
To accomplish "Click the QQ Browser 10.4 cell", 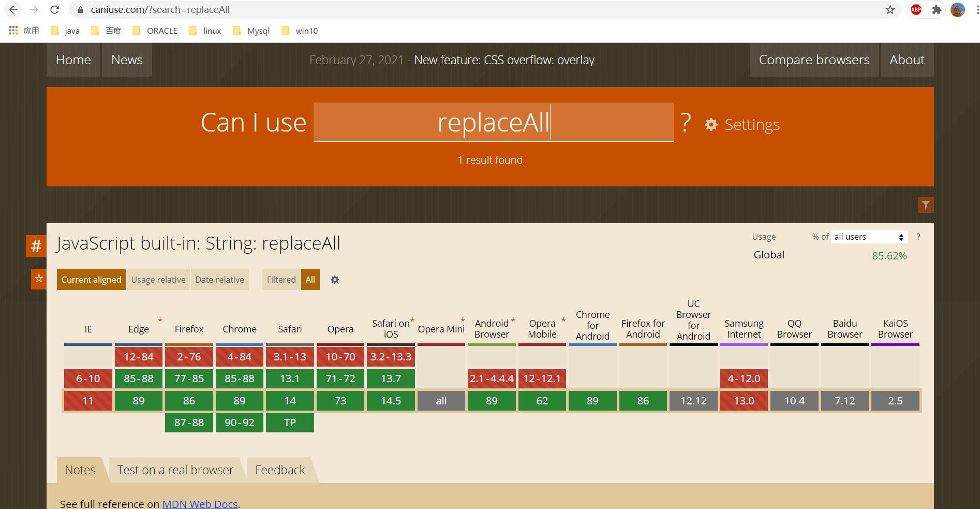I will [794, 401].
